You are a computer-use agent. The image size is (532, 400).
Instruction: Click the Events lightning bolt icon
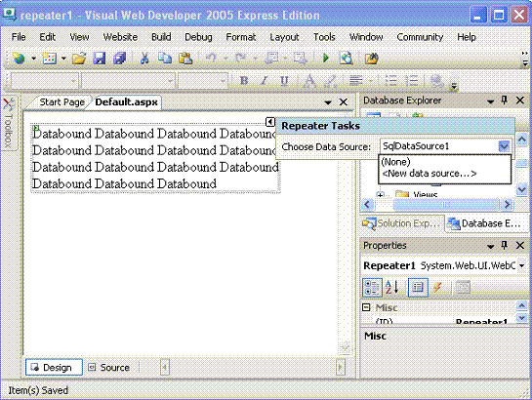click(437, 288)
